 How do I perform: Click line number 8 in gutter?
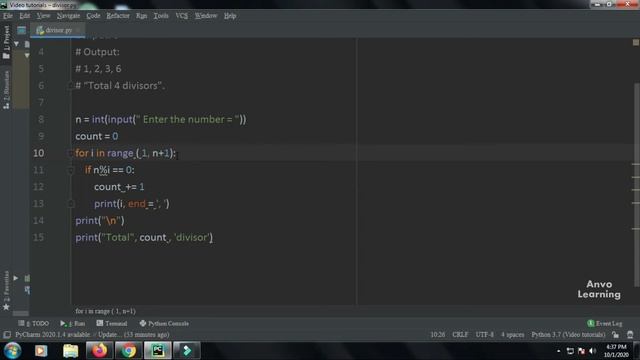tap(41, 119)
